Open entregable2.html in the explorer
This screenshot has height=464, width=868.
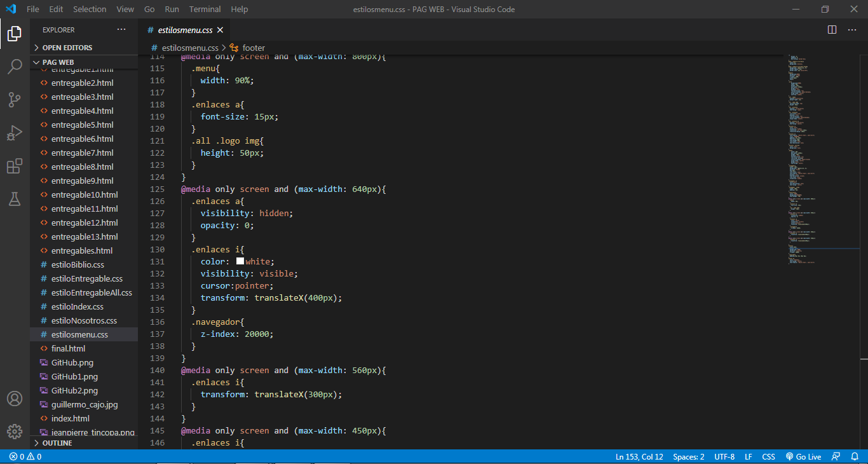point(84,83)
